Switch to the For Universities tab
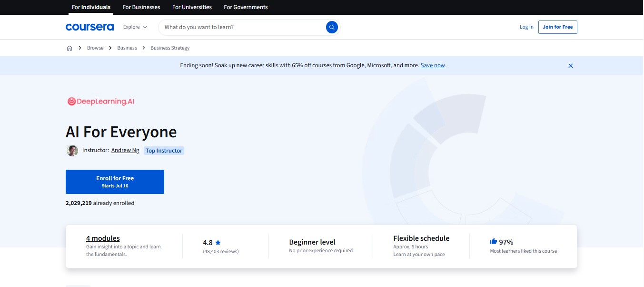644x287 pixels. tap(192, 7)
